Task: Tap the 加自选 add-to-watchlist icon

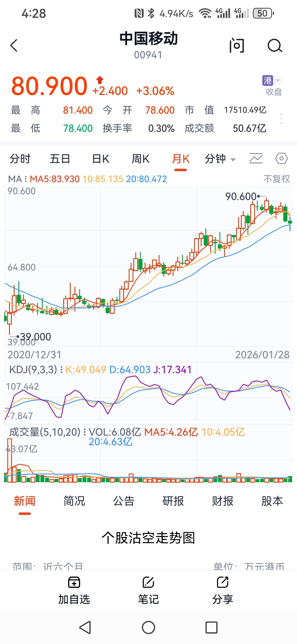Action: pyautogui.click(x=74, y=582)
